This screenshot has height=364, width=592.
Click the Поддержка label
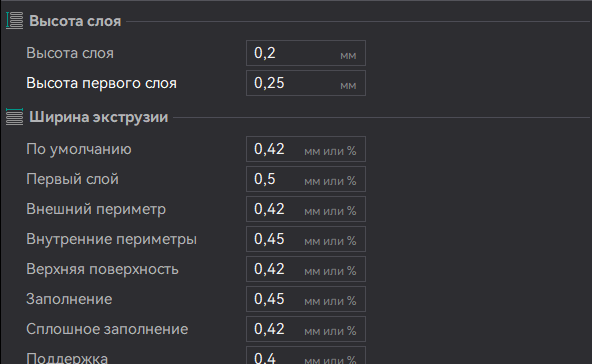point(67,358)
